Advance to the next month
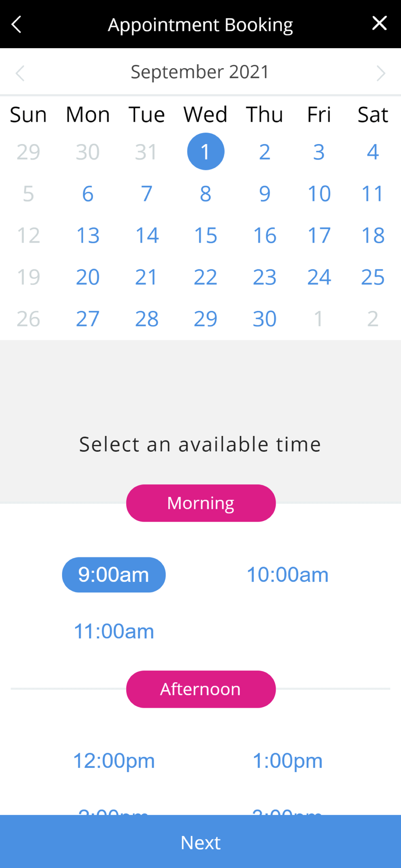Viewport: 401px width, 868px height. pyautogui.click(x=381, y=73)
